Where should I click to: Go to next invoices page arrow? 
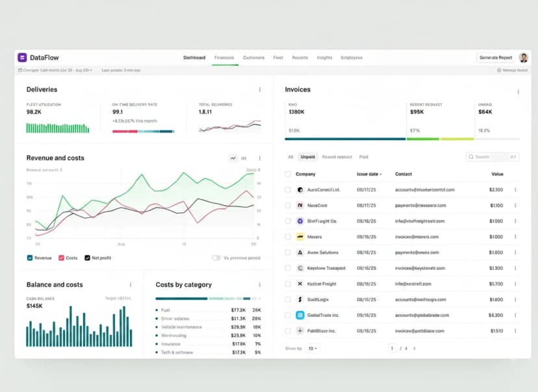(415, 349)
